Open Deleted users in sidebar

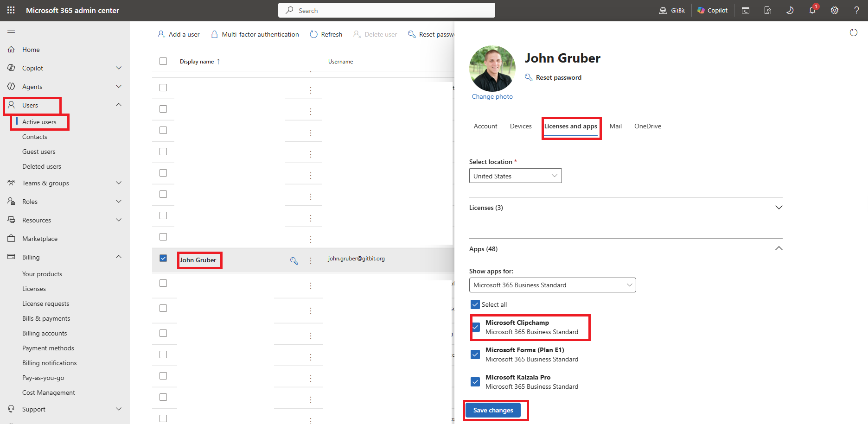pos(42,166)
